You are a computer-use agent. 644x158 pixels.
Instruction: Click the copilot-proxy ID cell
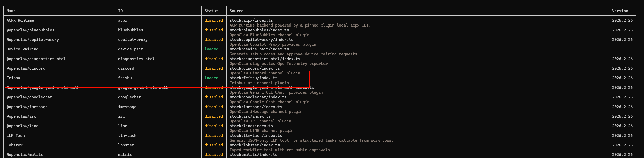coord(133,40)
